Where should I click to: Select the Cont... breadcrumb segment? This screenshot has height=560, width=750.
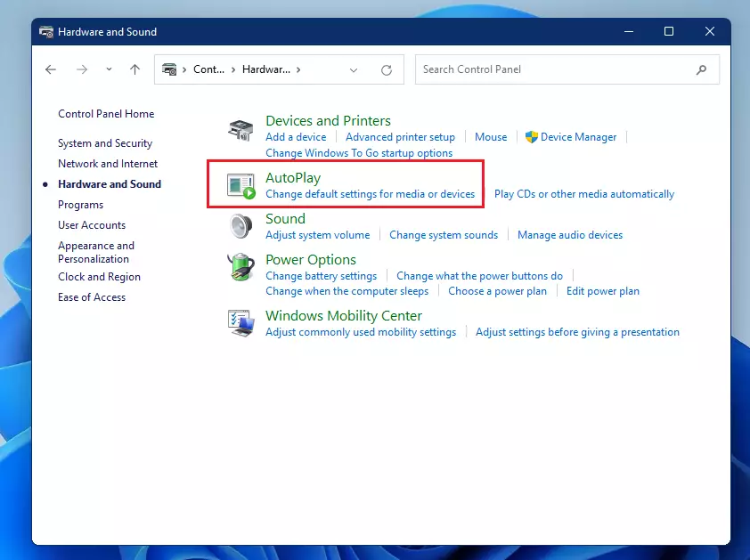208,69
